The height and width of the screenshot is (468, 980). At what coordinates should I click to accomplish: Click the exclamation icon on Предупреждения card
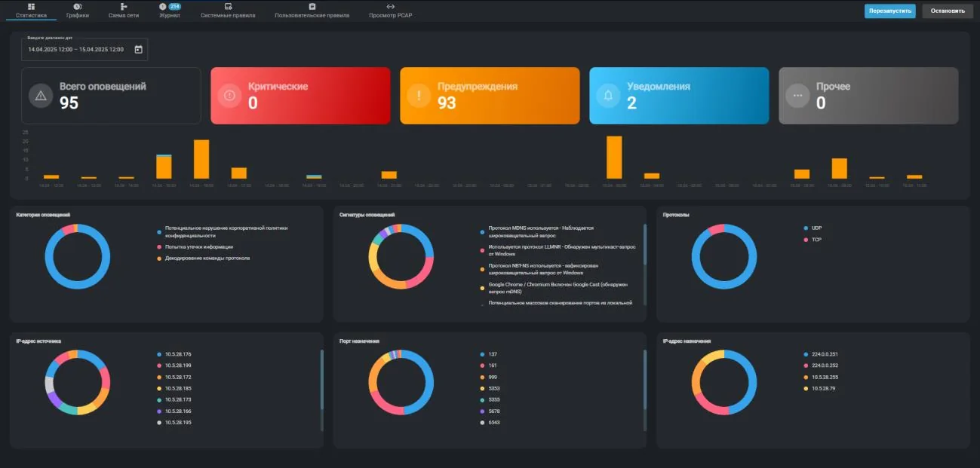point(419,96)
